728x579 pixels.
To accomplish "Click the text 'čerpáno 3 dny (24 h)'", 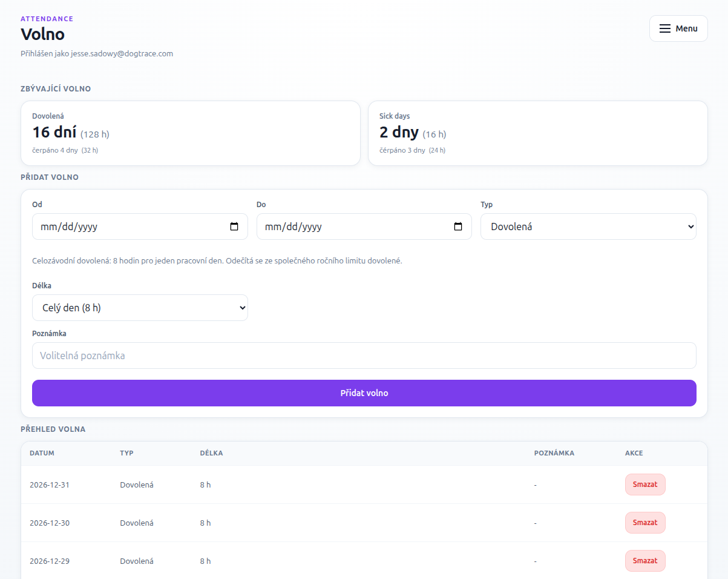I will pyautogui.click(x=412, y=150).
